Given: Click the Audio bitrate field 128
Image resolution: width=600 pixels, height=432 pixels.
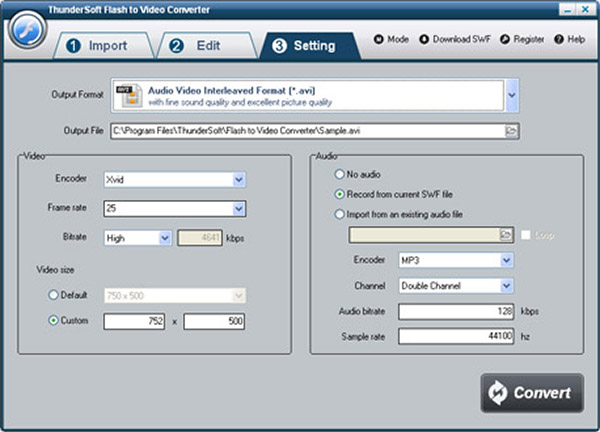Looking at the screenshot, I should click(456, 311).
